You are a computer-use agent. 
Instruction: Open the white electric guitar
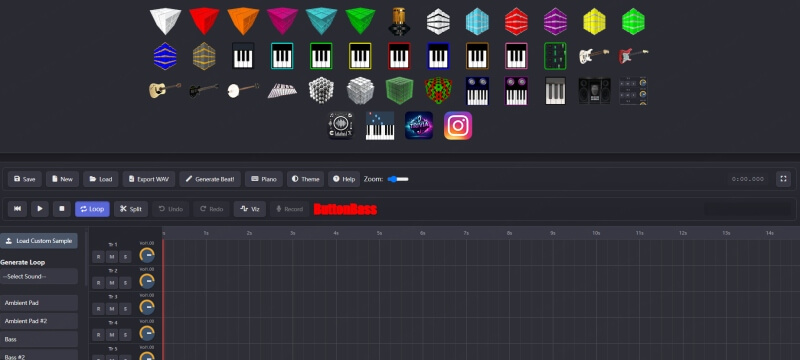[594, 56]
